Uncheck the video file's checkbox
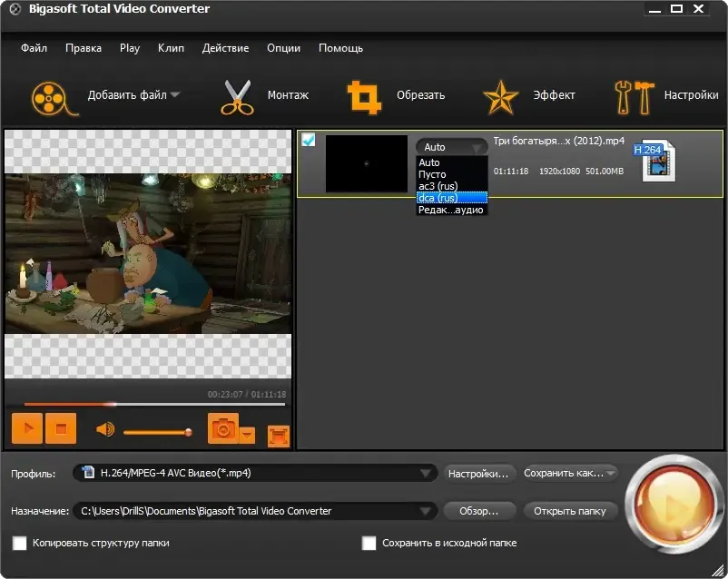This screenshot has height=579, width=728. coord(309,140)
